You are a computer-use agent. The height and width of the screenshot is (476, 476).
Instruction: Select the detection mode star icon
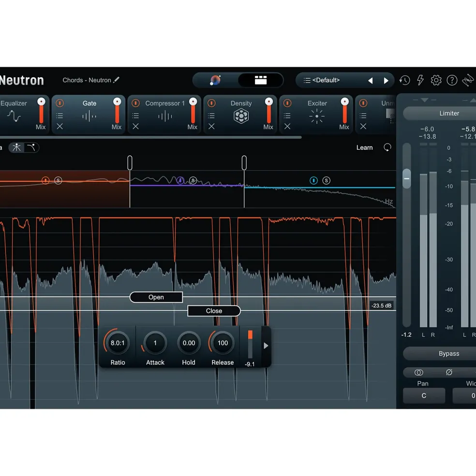[x=16, y=147]
